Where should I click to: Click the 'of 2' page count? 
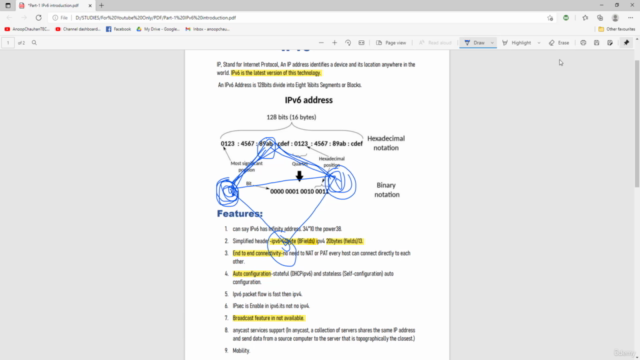click(21, 43)
